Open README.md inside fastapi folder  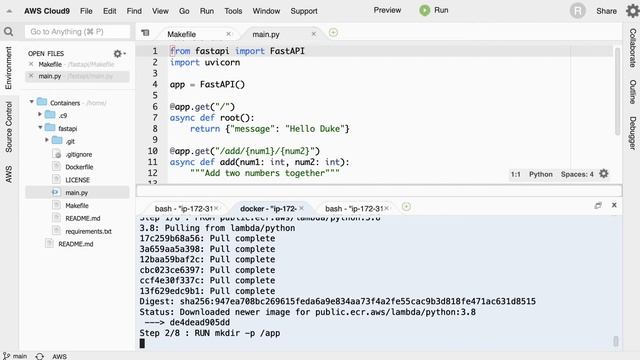pyautogui.click(x=83, y=218)
